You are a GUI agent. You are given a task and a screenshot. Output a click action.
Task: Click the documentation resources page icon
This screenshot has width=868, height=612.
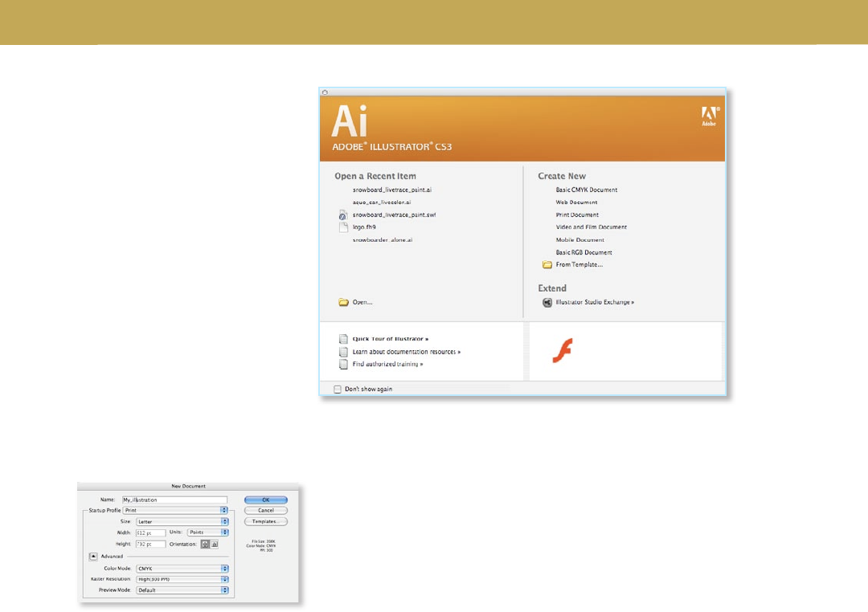click(x=343, y=351)
